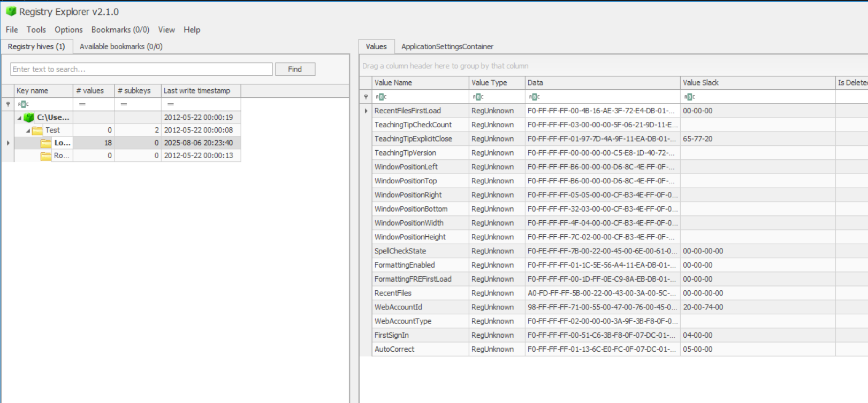
Task: Open the Tools menu
Action: tap(36, 30)
